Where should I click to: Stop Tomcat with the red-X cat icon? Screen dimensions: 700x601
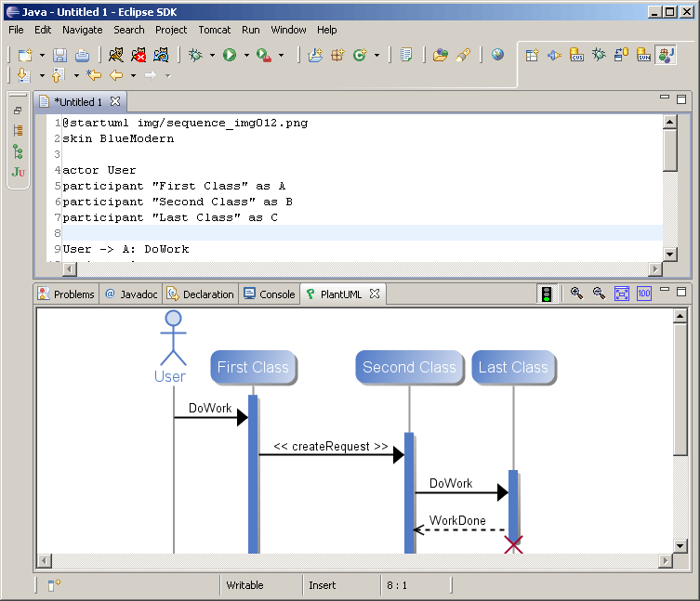139,55
